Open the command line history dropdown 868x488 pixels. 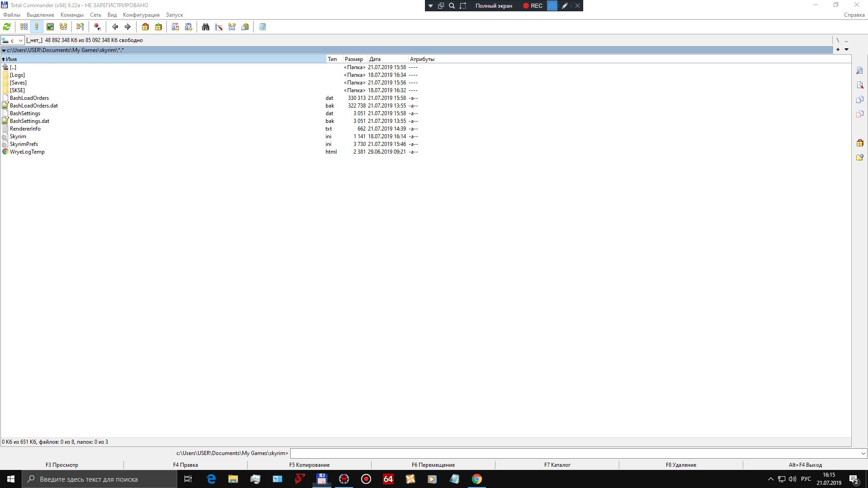click(x=863, y=453)
